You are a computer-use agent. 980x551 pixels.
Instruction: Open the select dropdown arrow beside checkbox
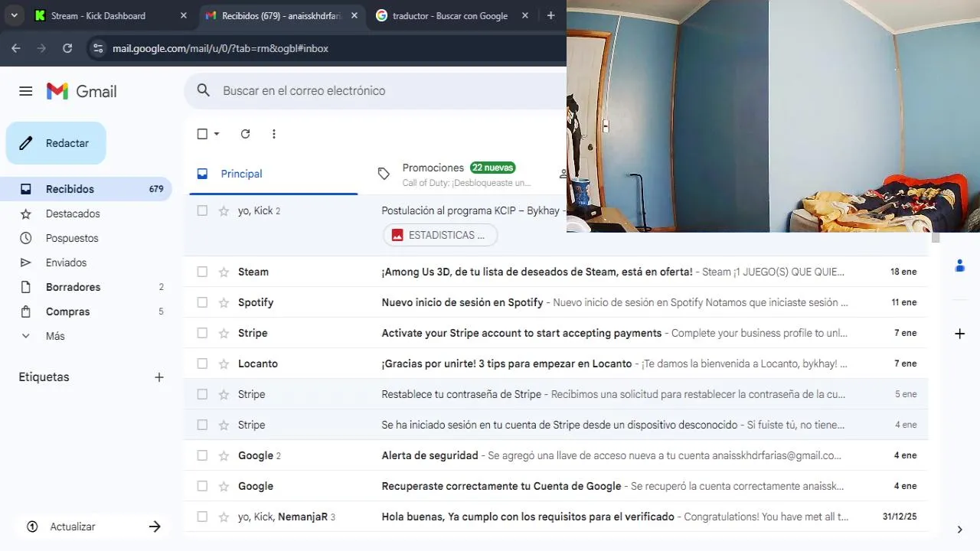pos(217,134)
